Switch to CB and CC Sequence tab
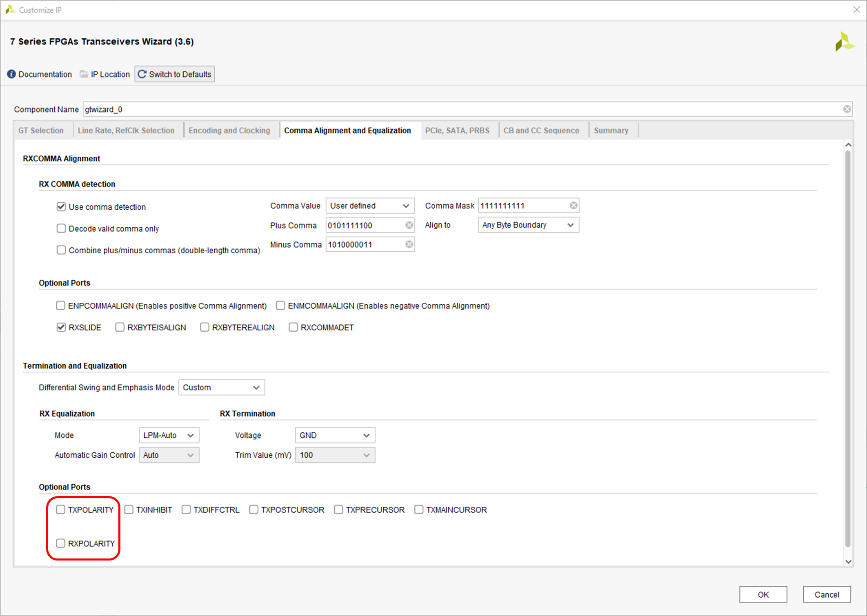The width and height of the screenshot is (867, 616). pos(541,131)
